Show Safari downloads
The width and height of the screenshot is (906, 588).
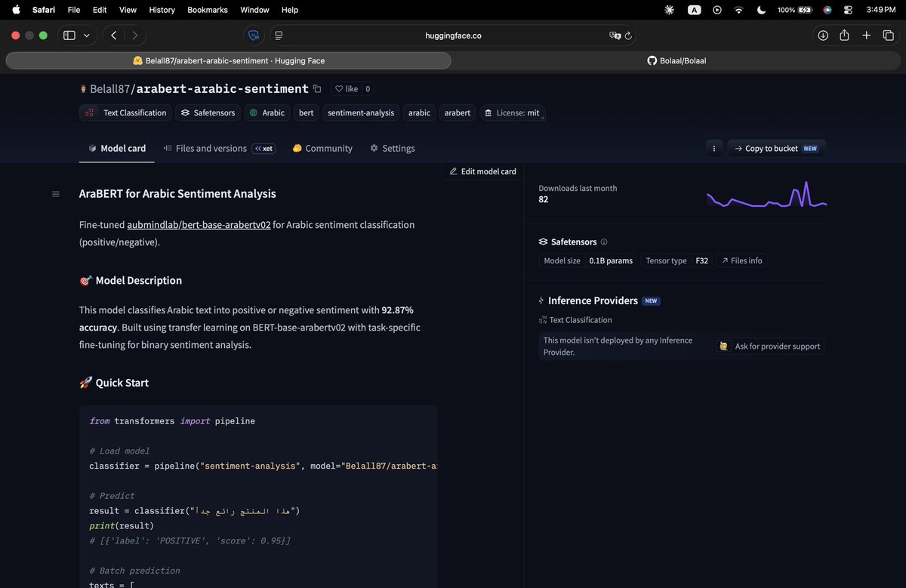[823, 35]
